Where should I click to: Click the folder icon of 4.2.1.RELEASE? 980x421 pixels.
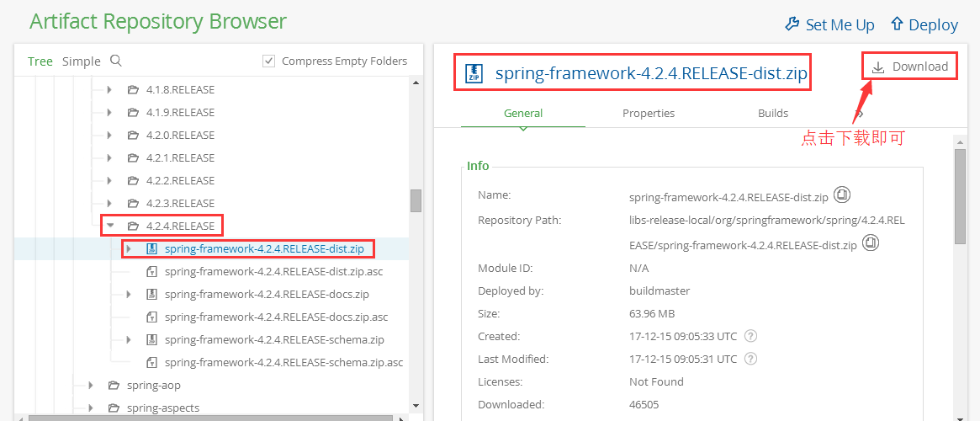click(x=133, y=157)
